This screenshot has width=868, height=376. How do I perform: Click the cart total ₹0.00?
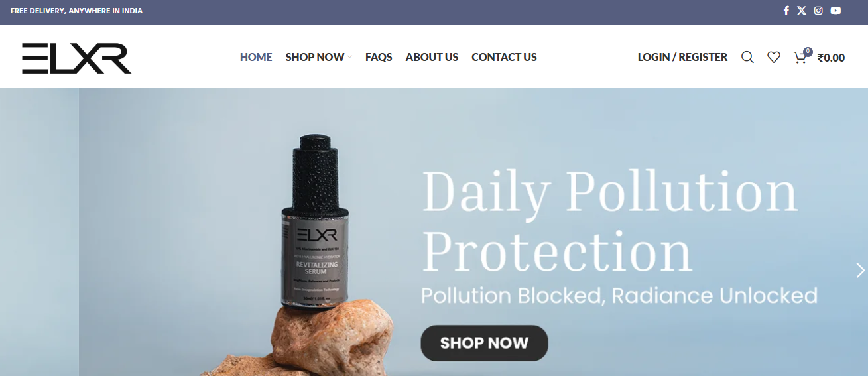(x=831, y=58)
